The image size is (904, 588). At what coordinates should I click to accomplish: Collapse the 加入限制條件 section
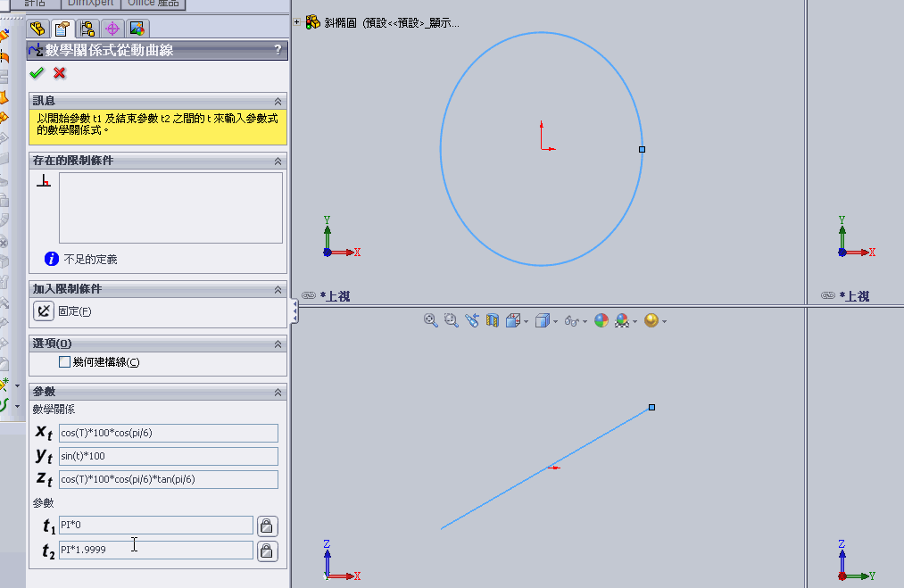point(278,289)
